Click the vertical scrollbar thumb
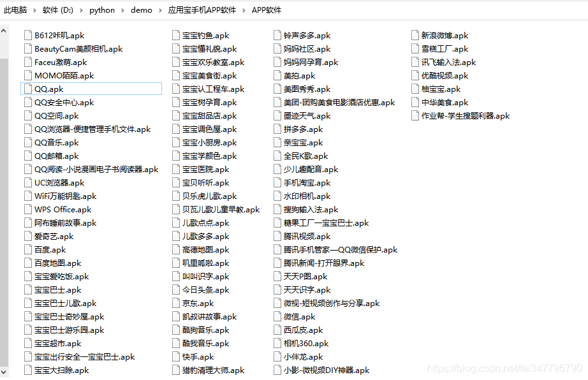The height and width of the screenshot is (380, 588). [x=4, y=212]
